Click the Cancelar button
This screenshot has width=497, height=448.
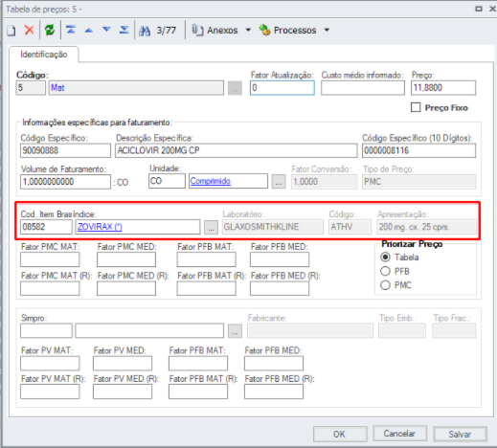pos(399,434)
